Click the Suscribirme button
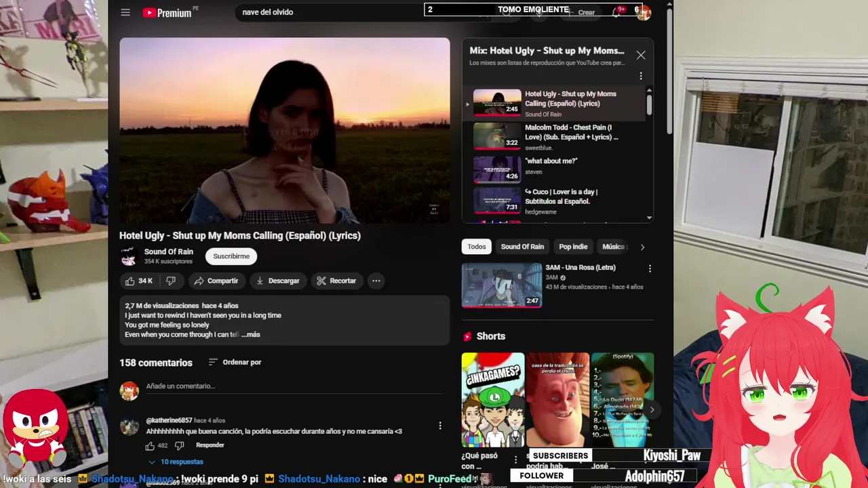Viewport: 868px width, 488px height. click(x=231, y=256)
